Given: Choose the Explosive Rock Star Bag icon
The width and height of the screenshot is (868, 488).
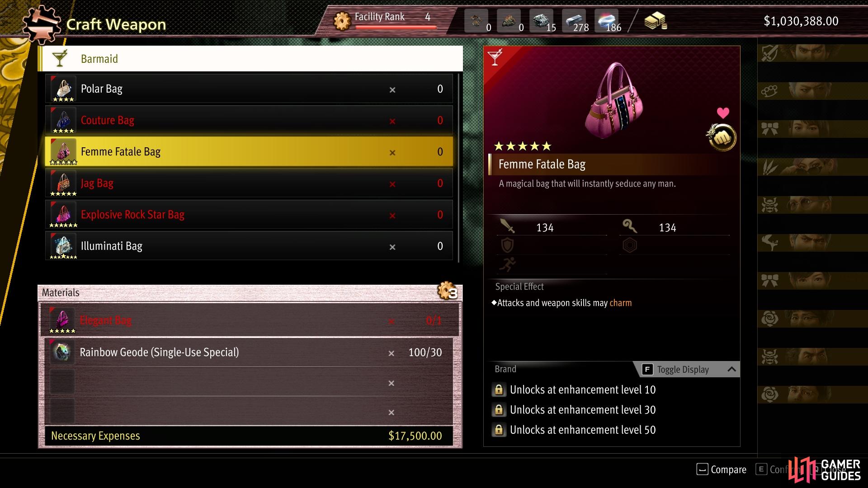Looking at the screenshot, I should [63, 215].
